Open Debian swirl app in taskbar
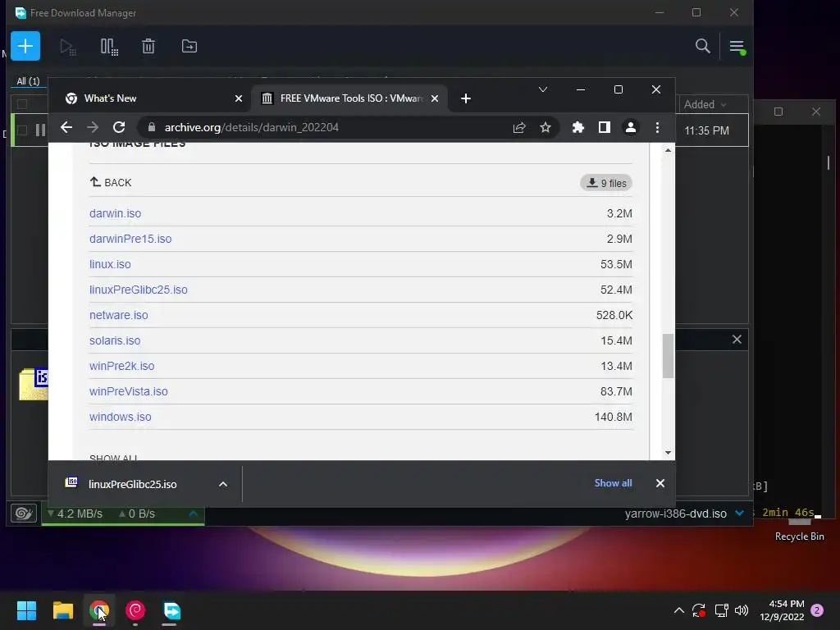The width and height of the screenshot is (840, 630). pyautogui.click(x=135, y=610)
